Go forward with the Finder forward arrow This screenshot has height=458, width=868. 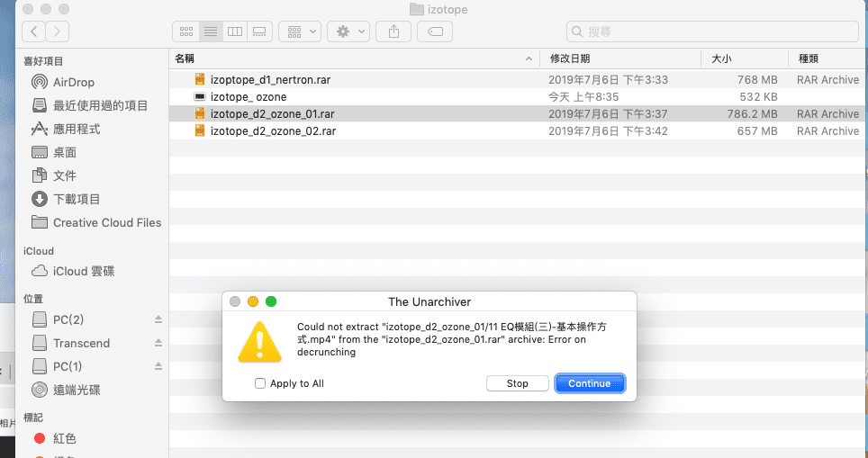57,31
